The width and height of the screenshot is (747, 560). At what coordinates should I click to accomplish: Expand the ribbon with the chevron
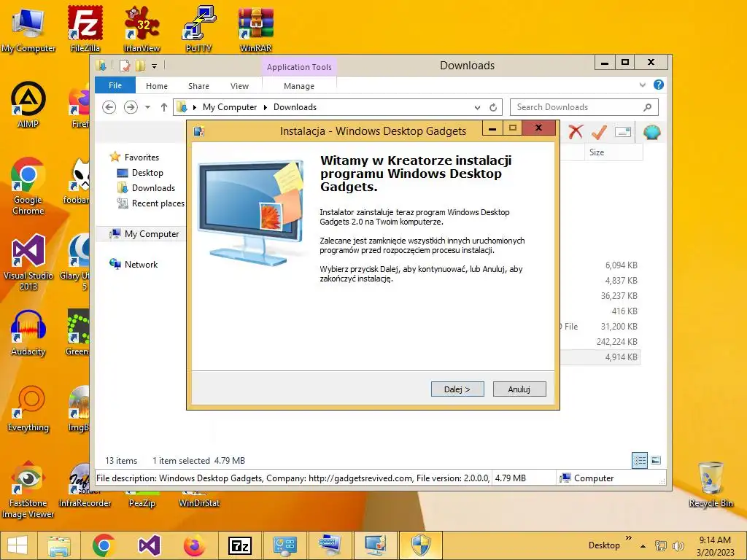point(643,85)
